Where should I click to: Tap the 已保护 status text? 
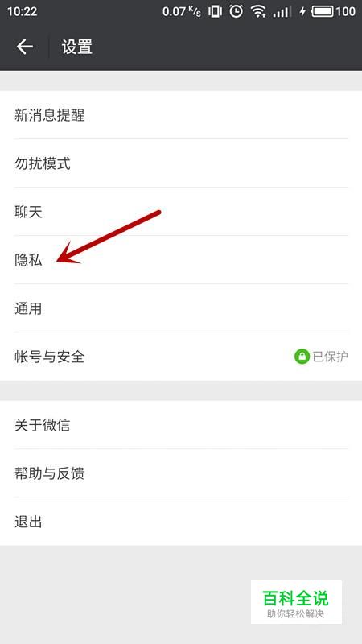coord(331,357)
